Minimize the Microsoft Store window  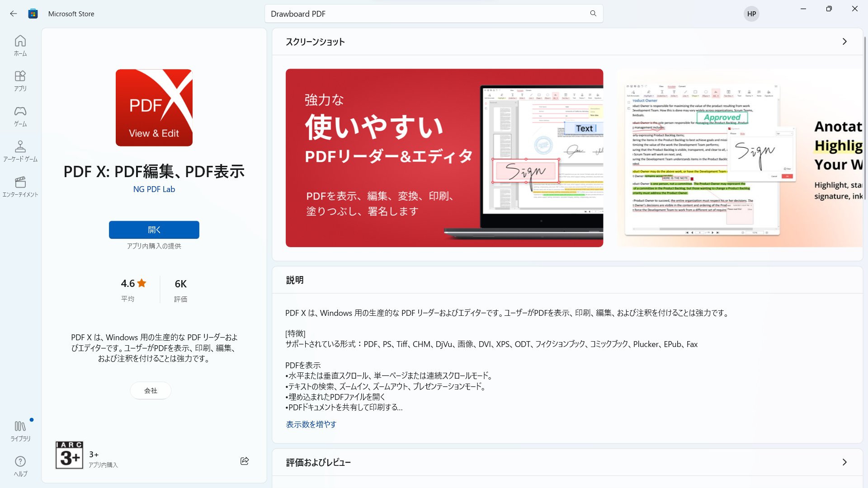click(x=803, y=9)
